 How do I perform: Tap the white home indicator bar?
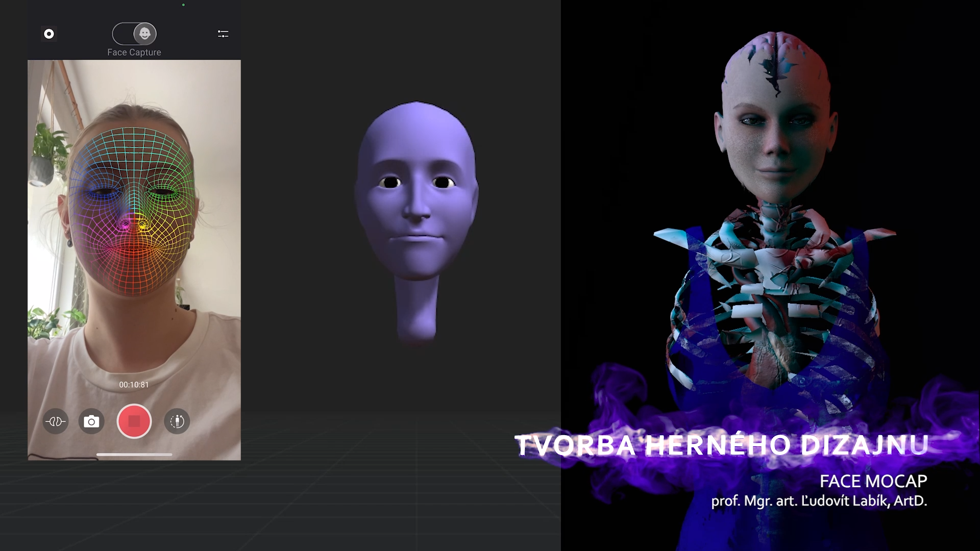point(134,455)
